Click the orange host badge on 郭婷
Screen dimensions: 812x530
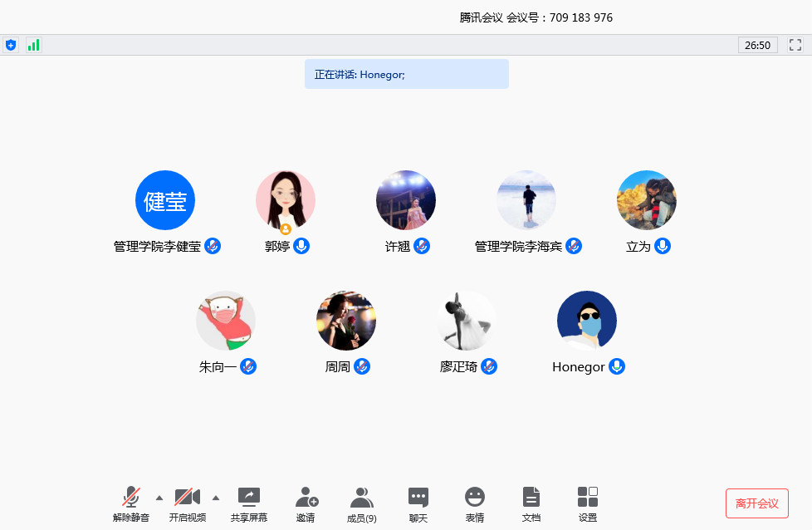286,228
